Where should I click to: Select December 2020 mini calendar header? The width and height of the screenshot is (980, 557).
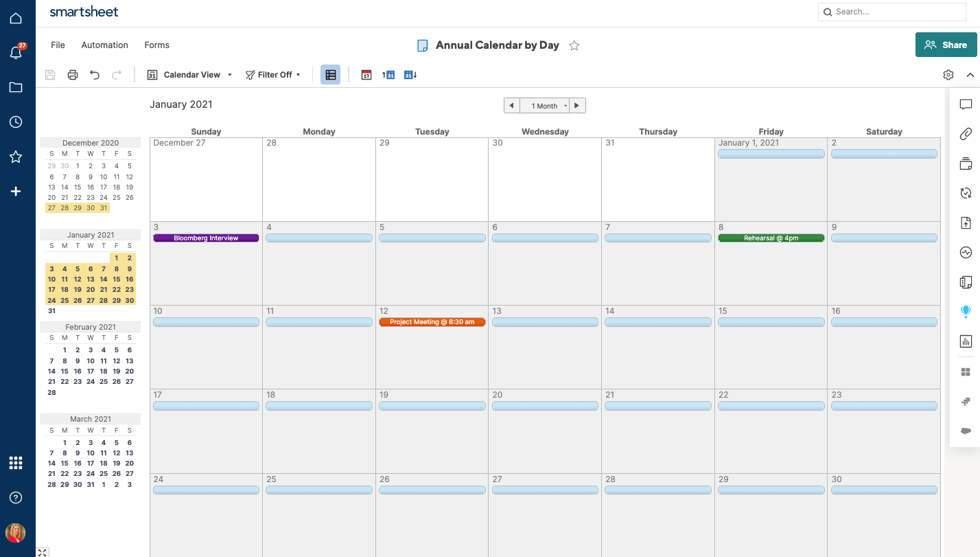(91, 143)
